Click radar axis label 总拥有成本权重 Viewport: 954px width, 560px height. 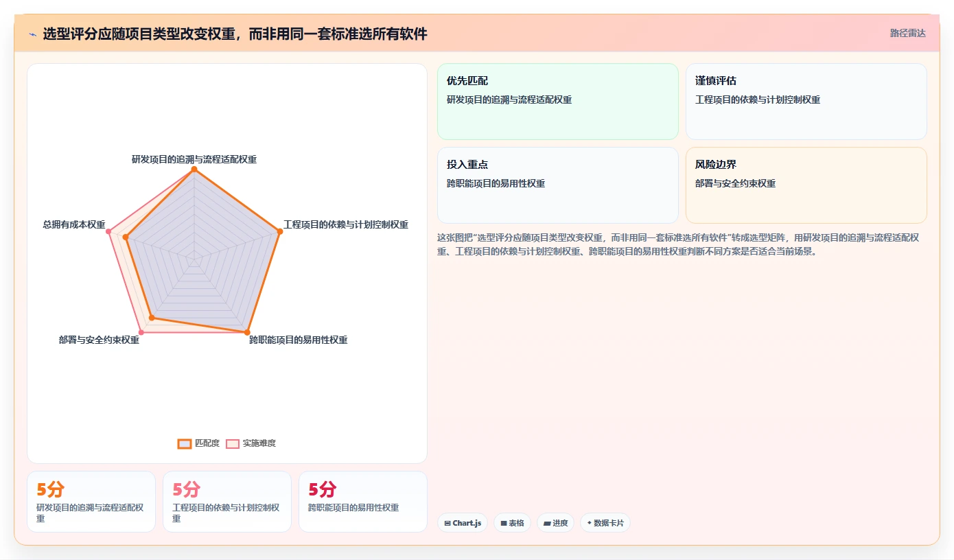74,224
